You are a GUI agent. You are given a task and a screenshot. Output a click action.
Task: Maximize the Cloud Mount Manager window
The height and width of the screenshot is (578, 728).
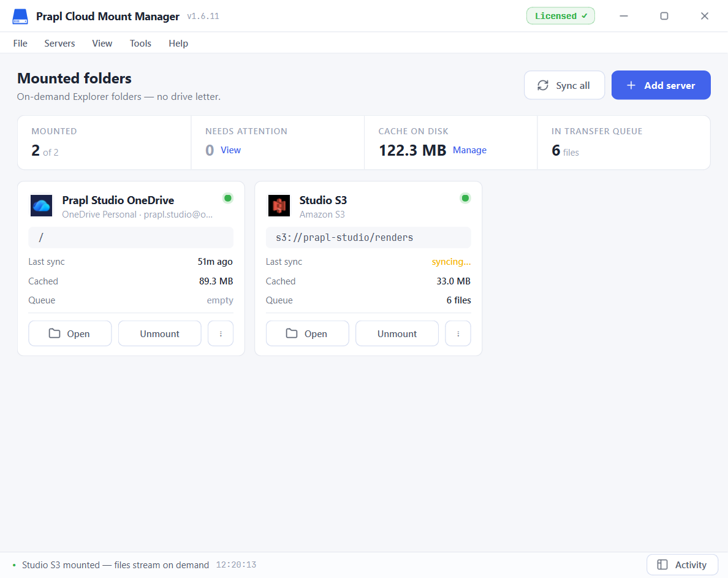tap(664, 16)
